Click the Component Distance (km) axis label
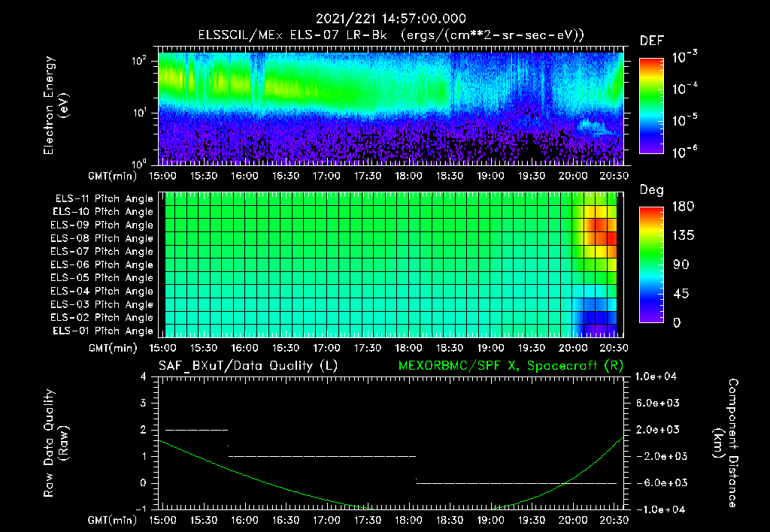This screenshot has height=532, width=770. tap(726, 443)
